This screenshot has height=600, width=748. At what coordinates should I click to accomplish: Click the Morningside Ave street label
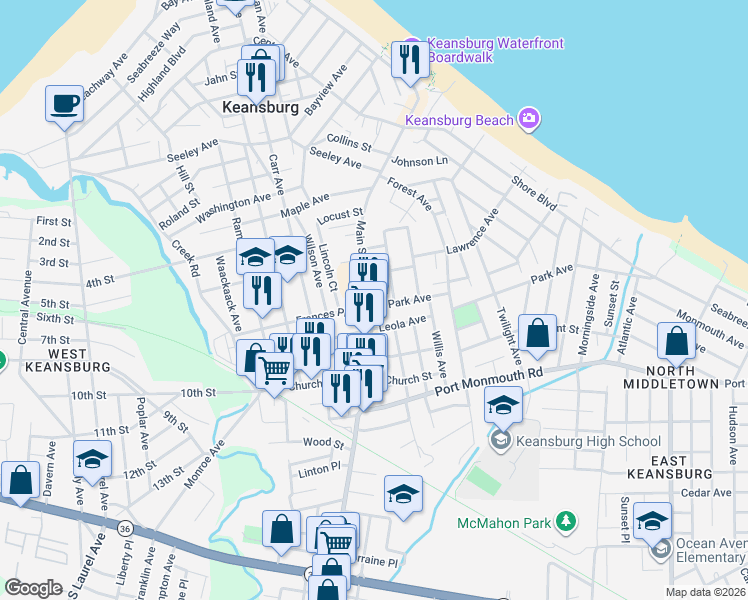[588, 314]
